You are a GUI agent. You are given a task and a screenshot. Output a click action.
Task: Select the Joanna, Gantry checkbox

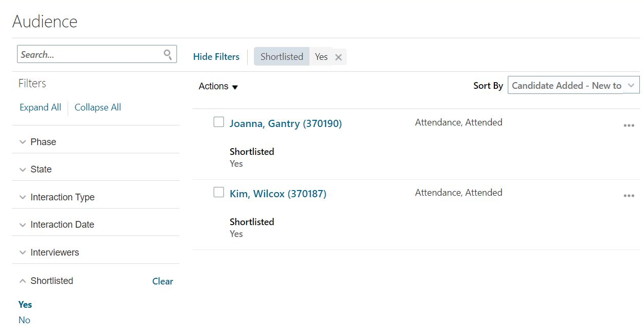click(219, 122)
